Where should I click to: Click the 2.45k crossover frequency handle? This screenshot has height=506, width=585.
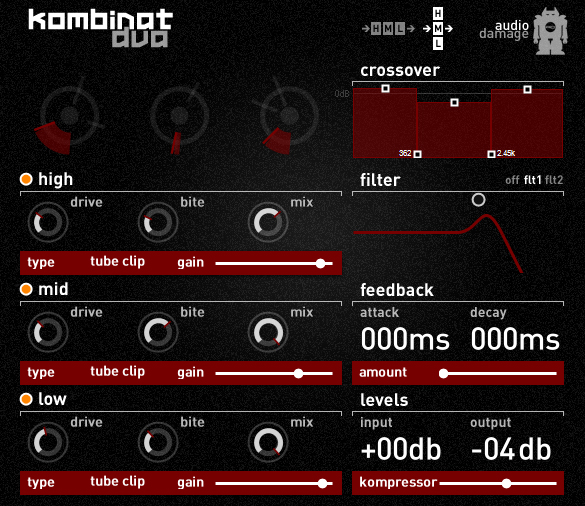[x=491, y=154]
